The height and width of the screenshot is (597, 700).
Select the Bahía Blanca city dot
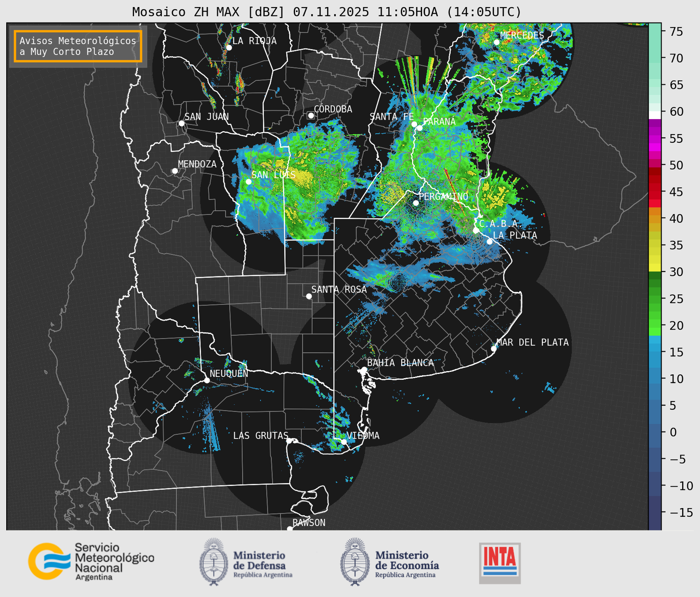[x=364, y=369]
